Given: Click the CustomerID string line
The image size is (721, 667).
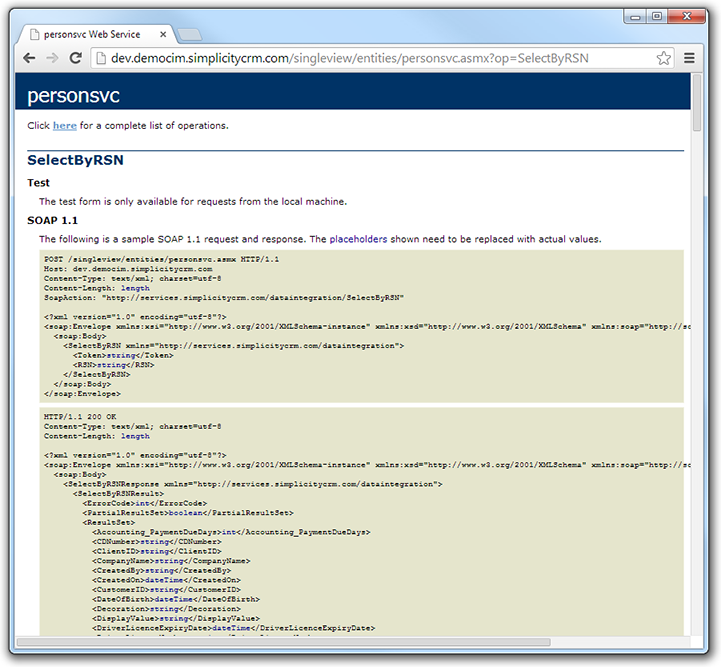Looking at the screenshot, I should coord(166,590).
